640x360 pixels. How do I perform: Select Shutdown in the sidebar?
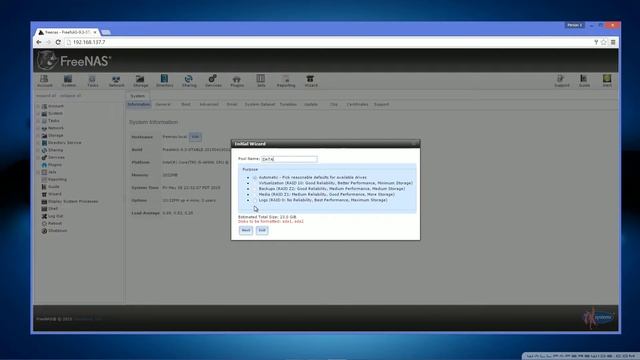[x=57, y=231]
